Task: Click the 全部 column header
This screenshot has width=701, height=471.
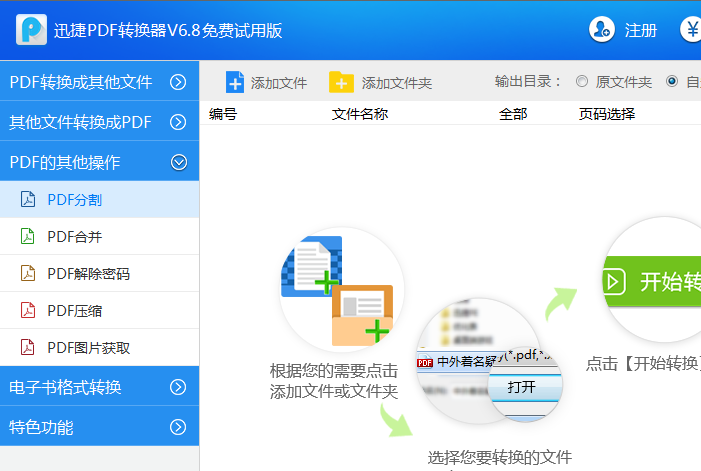Action: tap(513, 114)
